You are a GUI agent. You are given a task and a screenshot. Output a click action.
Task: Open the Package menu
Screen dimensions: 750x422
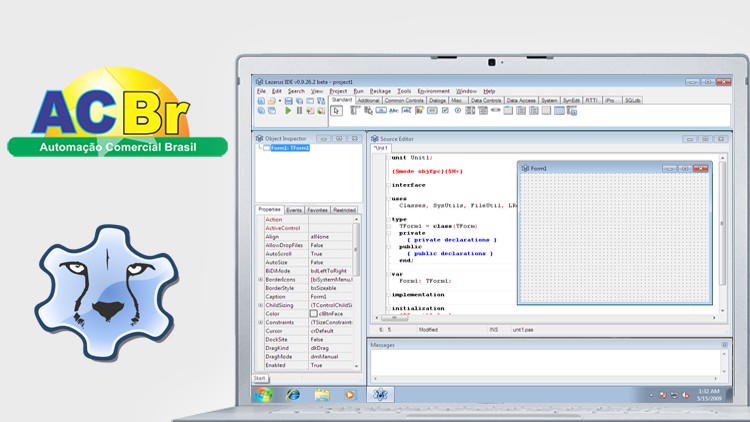click(x=380, y=91)
